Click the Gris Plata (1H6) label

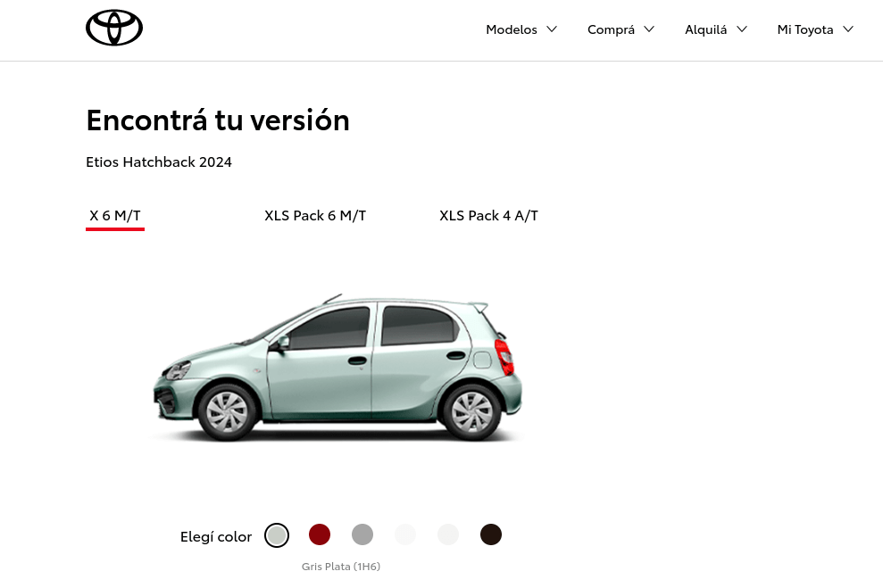[x=341, y=567]
